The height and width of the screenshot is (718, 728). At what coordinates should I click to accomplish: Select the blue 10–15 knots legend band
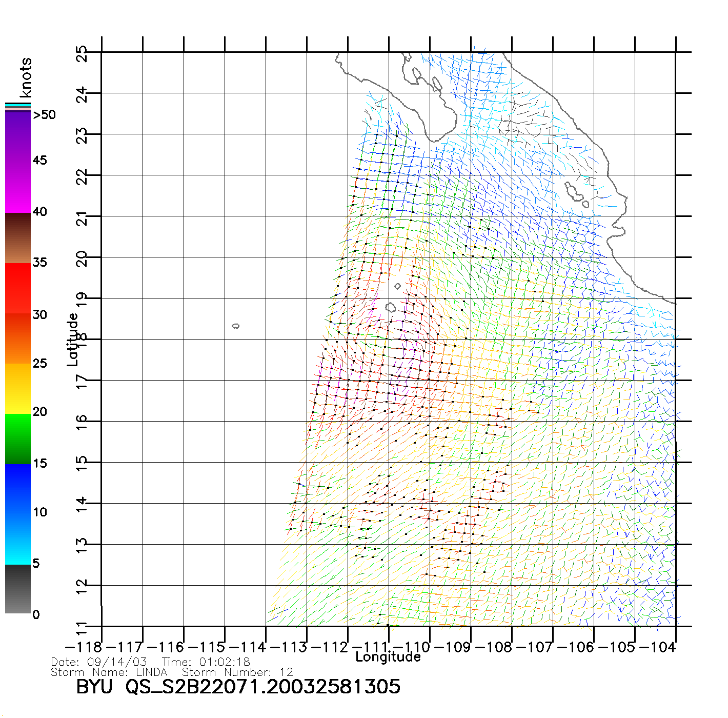(x=18, y=488)
